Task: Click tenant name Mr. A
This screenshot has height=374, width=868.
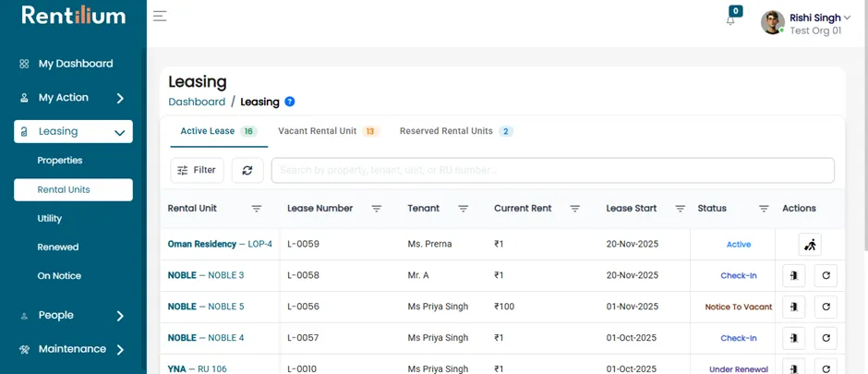Action: tap(418, 275)
